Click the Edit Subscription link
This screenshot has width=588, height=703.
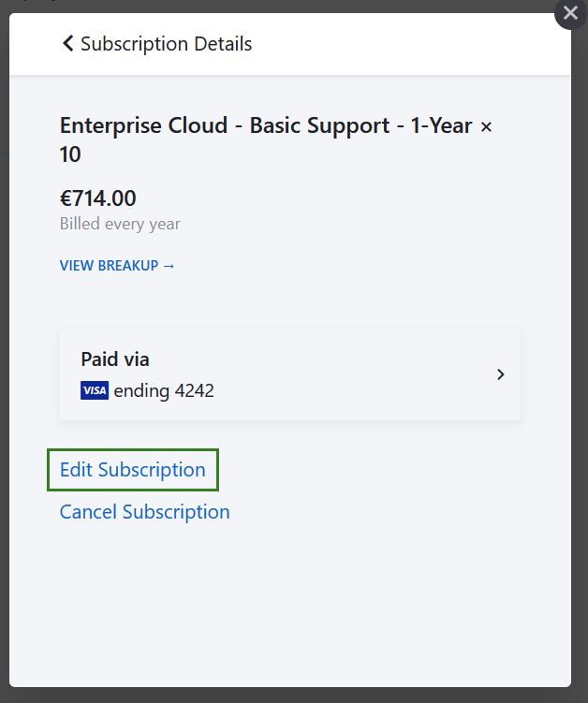pos(132,470)
